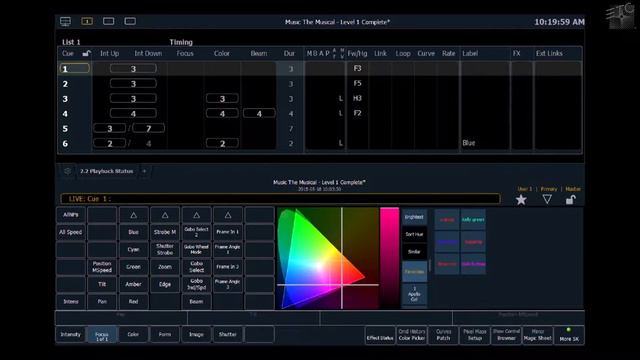Click the Blue label of cue 6
Screen dimensions: 640x360
[469, 143]
